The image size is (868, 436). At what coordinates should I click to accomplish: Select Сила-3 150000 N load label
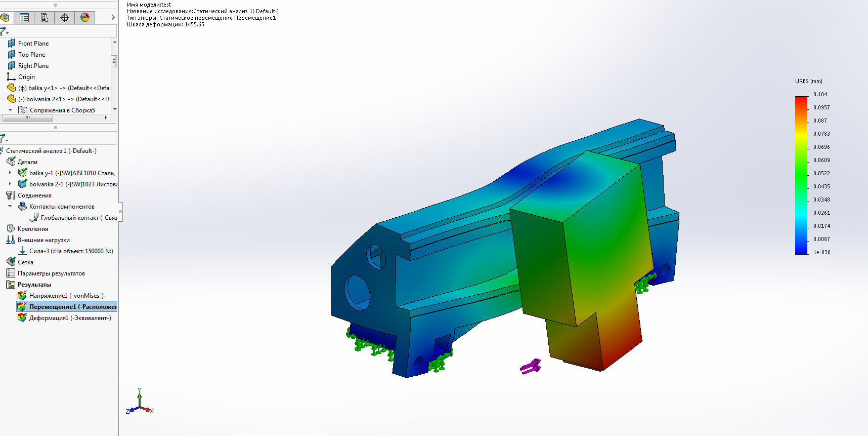coord(71,251)
